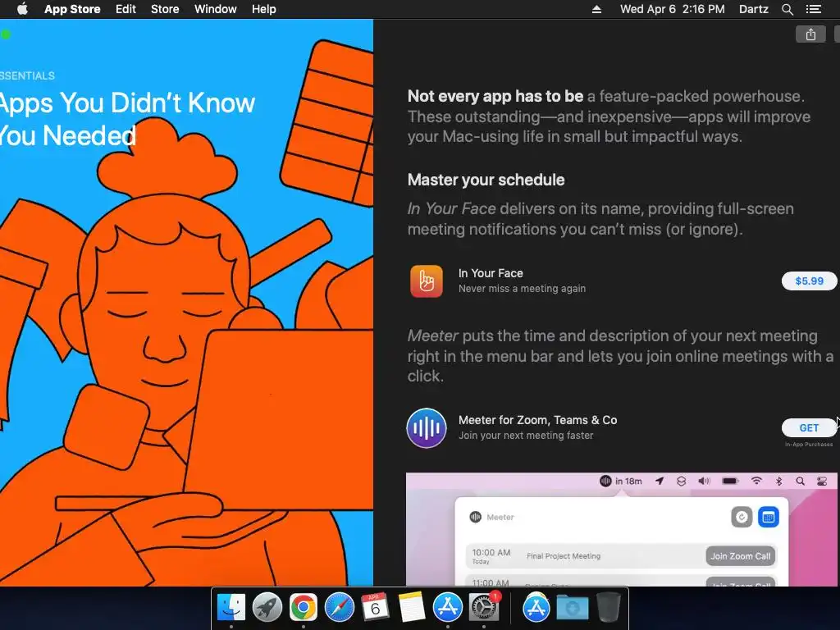Screen dimensions: 840x630
Task: Open the Window menu
Action: tap(216, 9)
